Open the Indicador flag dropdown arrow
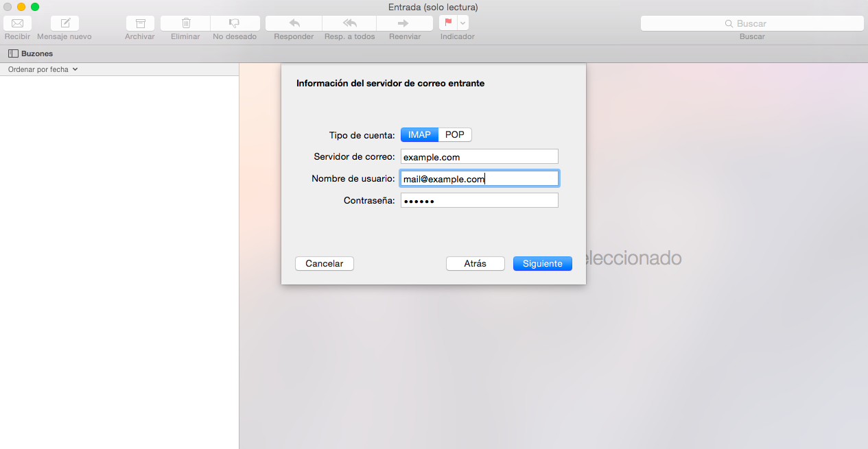Viewport: 868px width, 449px height. [463, 23]
